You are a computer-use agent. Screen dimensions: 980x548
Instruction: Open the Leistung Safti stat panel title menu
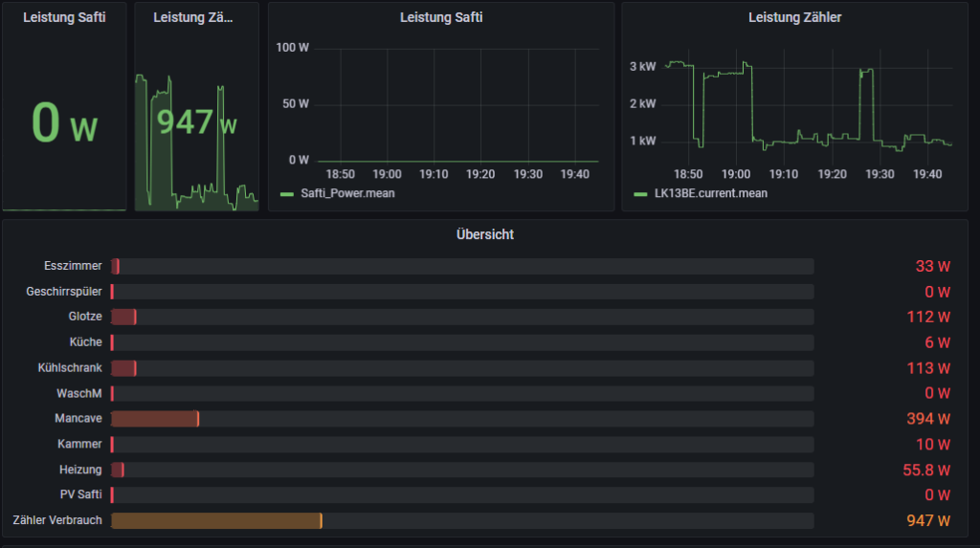point(64,16)
